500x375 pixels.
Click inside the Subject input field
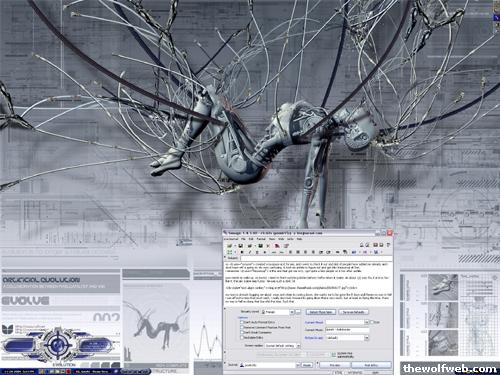(316, 258)
